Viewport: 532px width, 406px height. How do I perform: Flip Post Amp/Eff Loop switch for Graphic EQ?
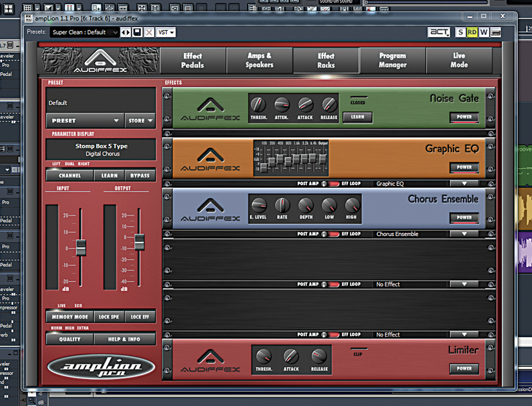point(330,183)
